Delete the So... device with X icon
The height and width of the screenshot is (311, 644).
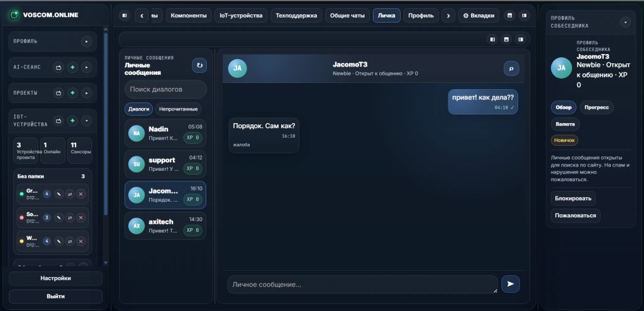[81, 217]
